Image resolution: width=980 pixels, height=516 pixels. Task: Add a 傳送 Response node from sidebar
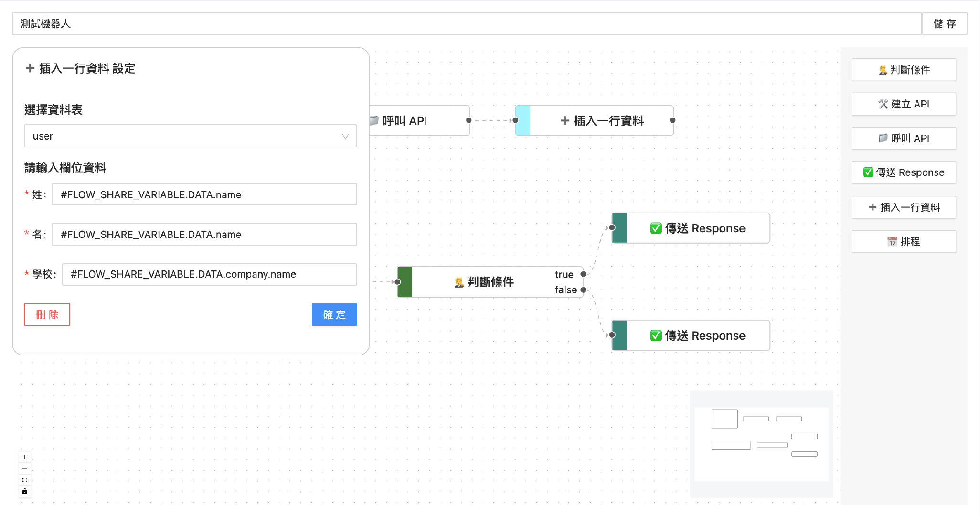[904, 172]
